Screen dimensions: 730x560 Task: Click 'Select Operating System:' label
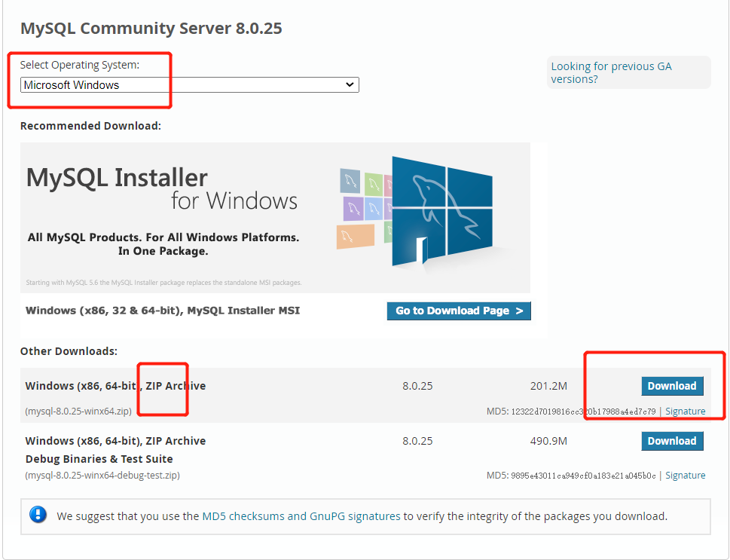tap(80, 66)
